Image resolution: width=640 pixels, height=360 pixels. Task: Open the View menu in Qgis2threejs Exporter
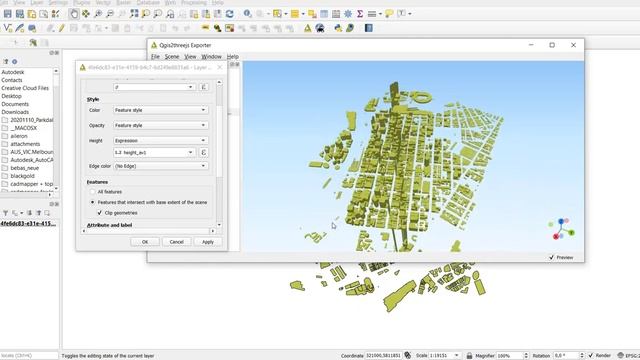[x=190, y=57]
